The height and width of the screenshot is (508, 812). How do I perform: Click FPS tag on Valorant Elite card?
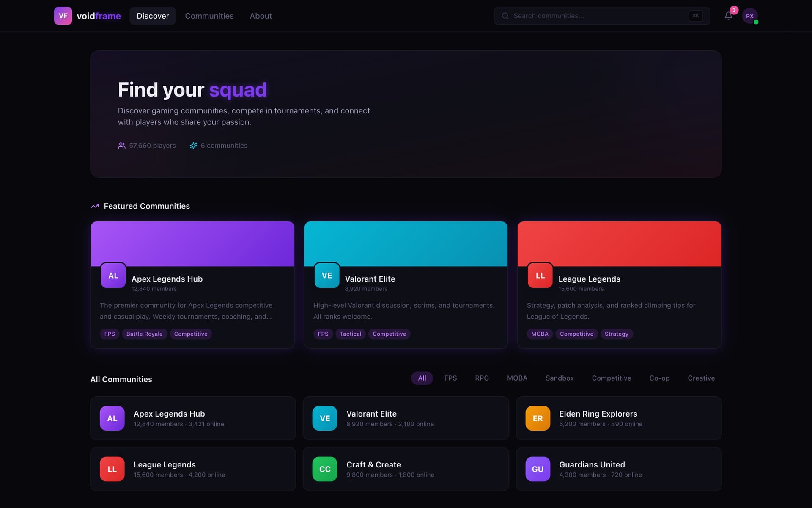coord(323,334)
